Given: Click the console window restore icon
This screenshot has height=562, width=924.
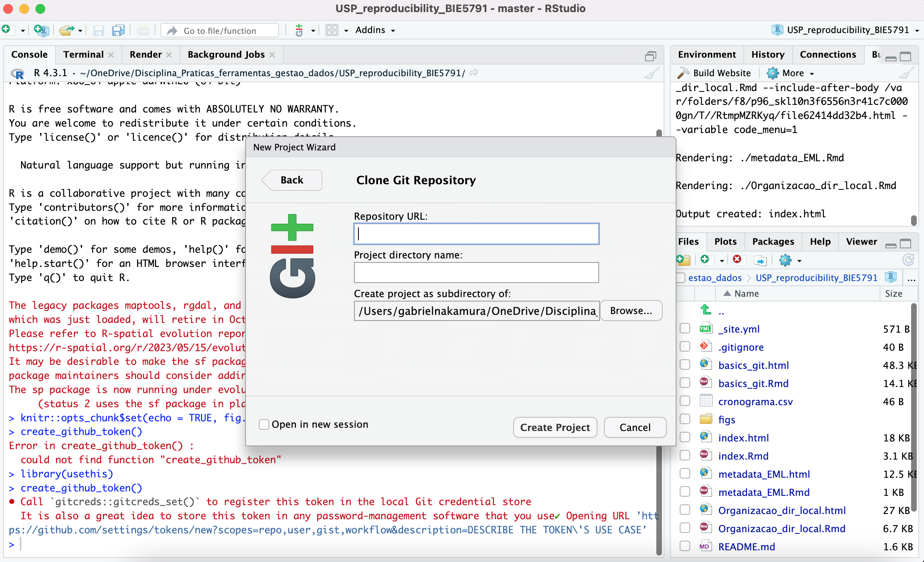Looking at the screenshot, I should pos(651,56).
